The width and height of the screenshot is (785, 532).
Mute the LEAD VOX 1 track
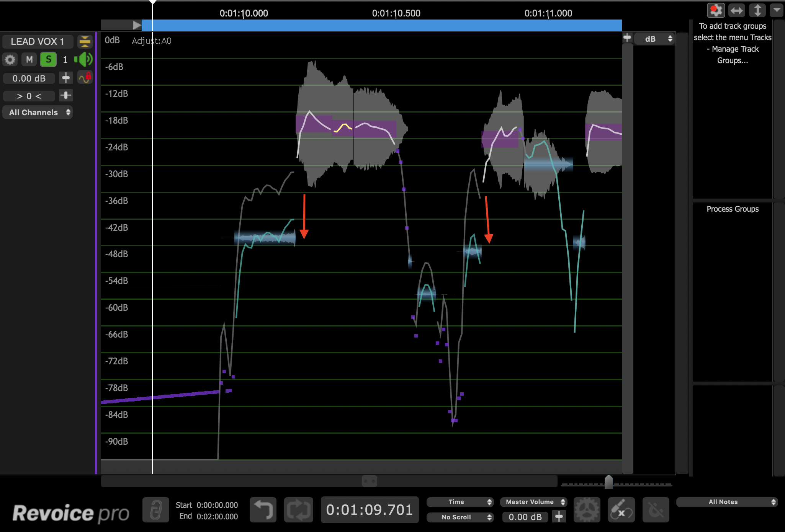[x=29, y=60]
